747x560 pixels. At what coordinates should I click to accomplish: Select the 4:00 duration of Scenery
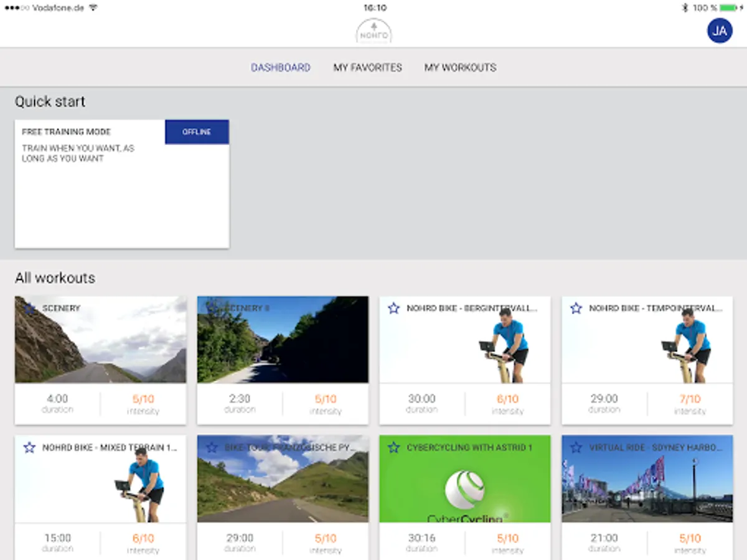[57, 399]
